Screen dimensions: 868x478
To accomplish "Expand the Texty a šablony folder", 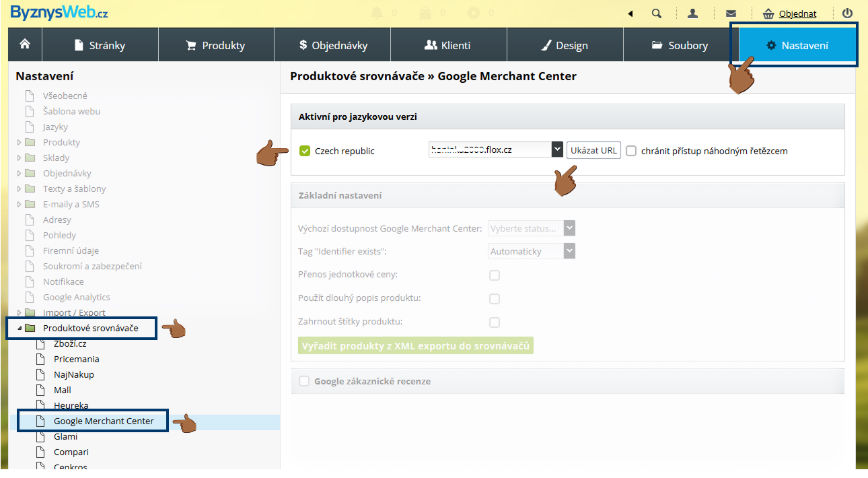I will (x=19, y=189).
